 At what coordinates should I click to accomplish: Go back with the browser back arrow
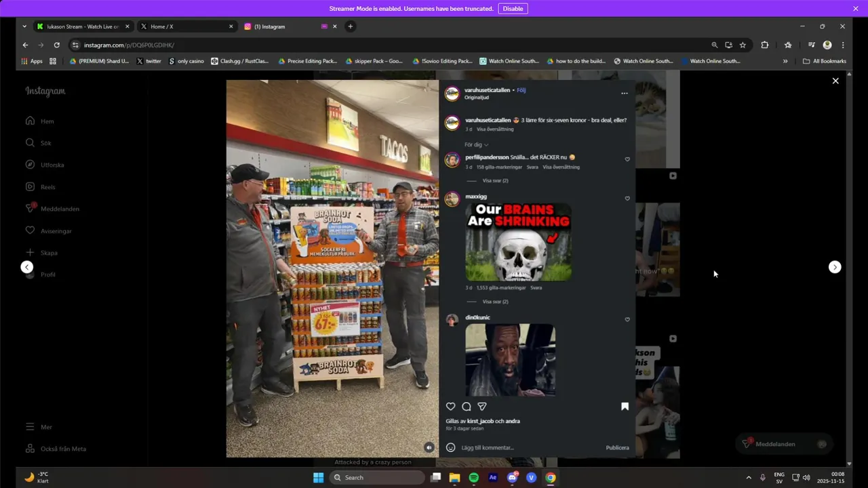pyautogui.click(x=25, y=45)
